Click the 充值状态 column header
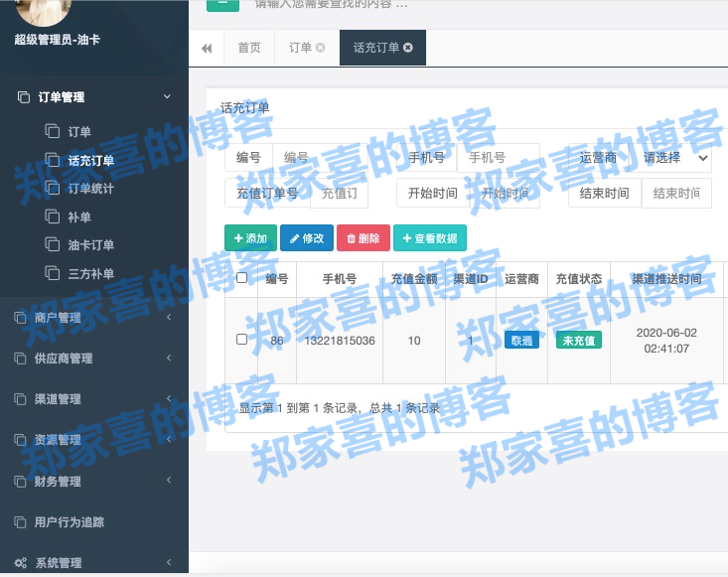Image resolution: width=728 pixels, height=577 pixels. [x=579, y=279]
